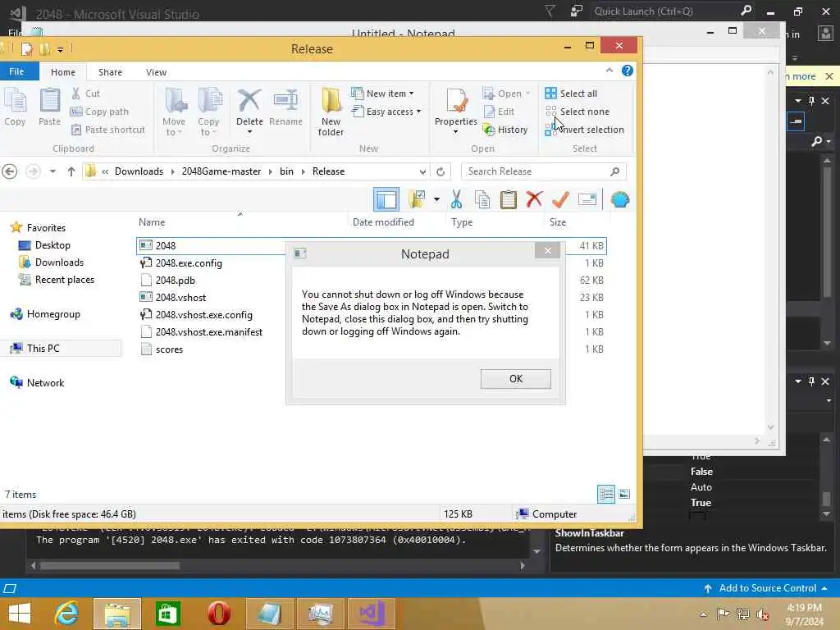840x630 pixels.
Task: Switch to the View ribbon tab
Action: point(156,72)
